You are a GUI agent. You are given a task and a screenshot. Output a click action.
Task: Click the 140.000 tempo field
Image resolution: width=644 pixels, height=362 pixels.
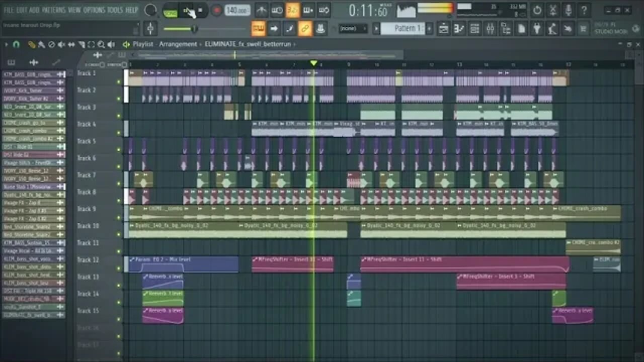click(237, 10)
